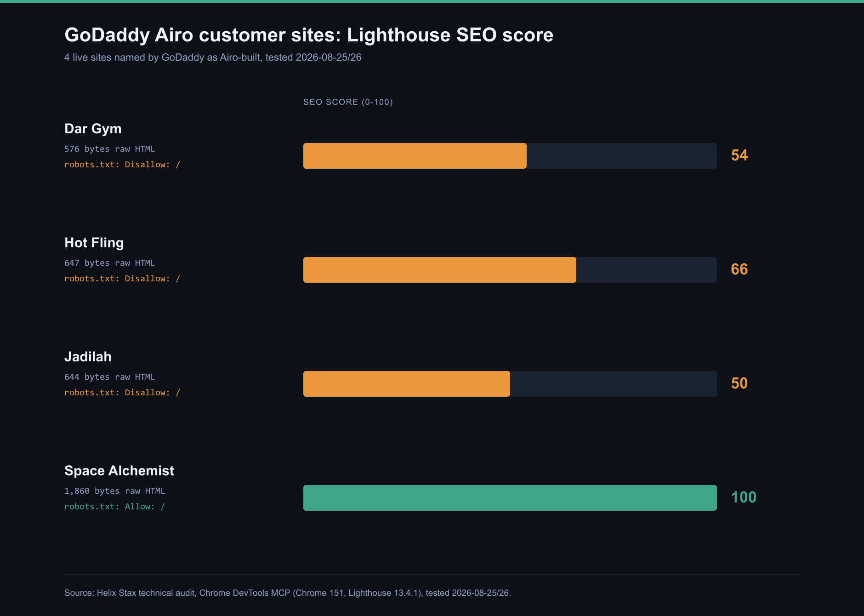The height and width of the screenshot is (616, 864).
Task: Click the orange Hot Fling score bar
Action: coord(440,270)
